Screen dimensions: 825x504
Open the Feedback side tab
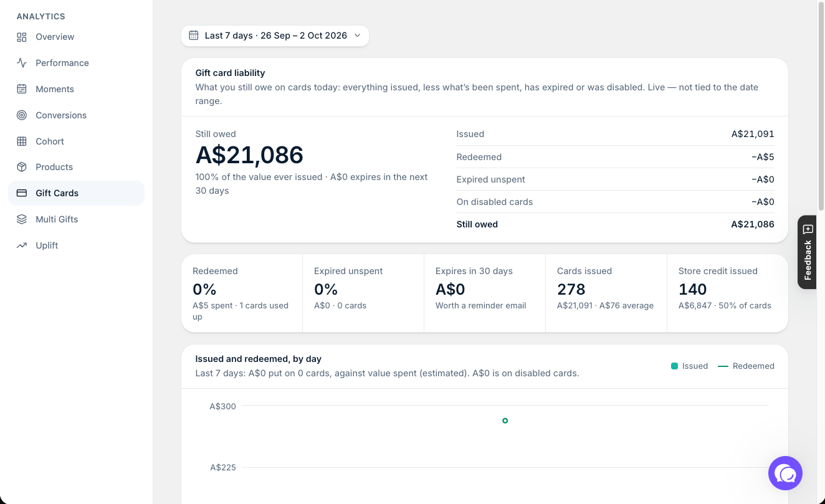808,252
